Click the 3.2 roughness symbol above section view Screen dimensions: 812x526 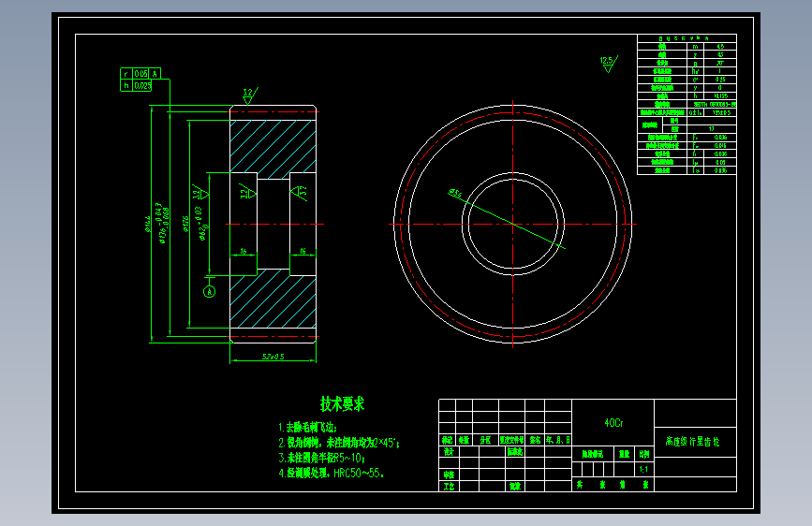[x=250, y=96]
